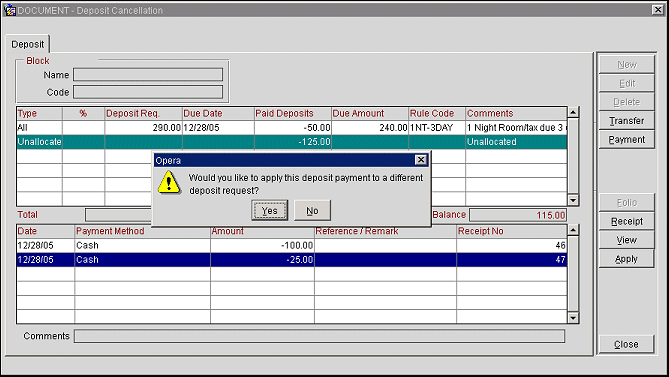Click down arrow of deposit requests scrollbar
This screenshot has height=377, width=669.
point(573,200)
